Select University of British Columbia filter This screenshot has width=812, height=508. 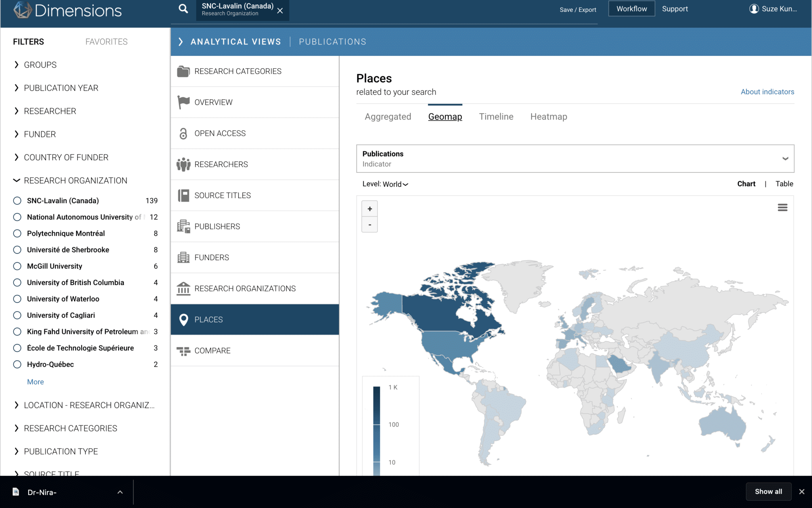17,283
